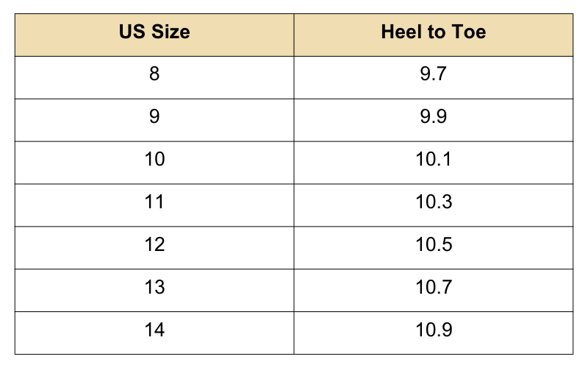
Task: Select the US Size 13 cell
Action: [154, 288]
